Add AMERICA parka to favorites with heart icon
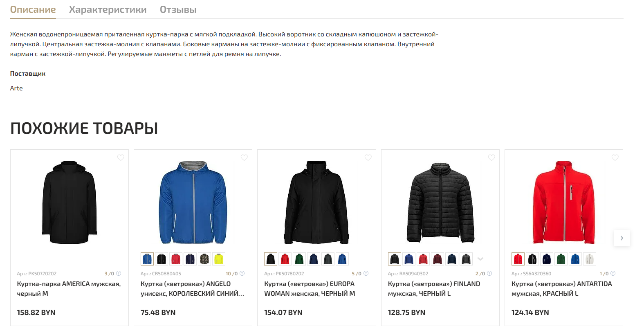Viewport: 644px width, 333px height. [x=121, y=157]
